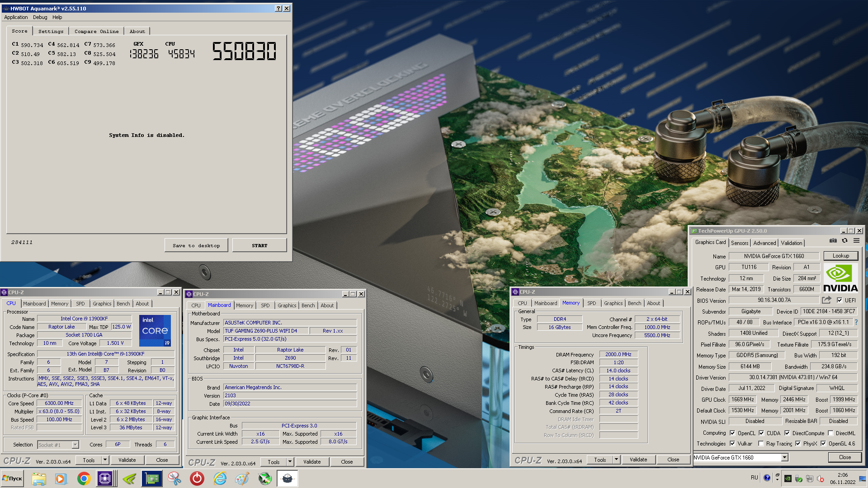Click the NVIDIA system tray icon
The image size is (868, 488).
point(788,479)
